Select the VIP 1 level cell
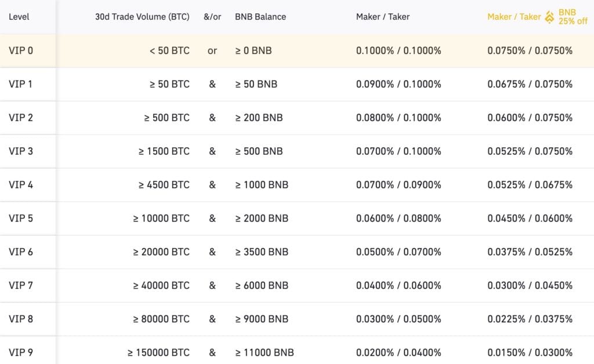Screen dimensions: 594x364 coord(21,84)
